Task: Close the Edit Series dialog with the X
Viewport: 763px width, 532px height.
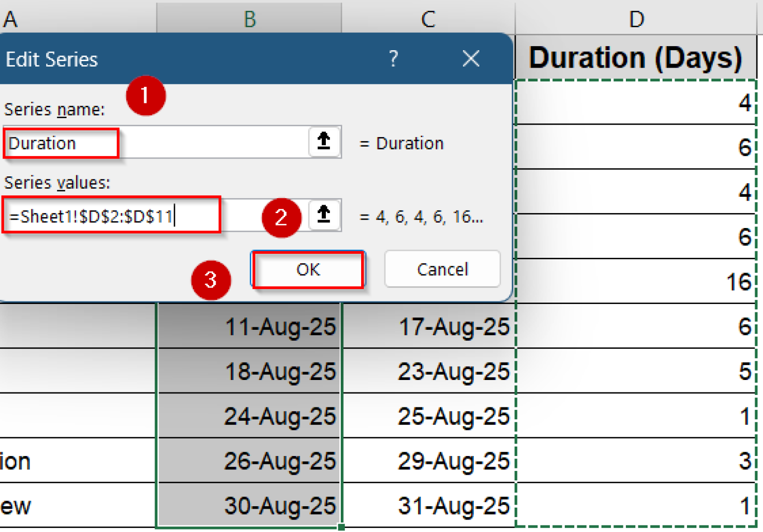Action: point(470,59)
